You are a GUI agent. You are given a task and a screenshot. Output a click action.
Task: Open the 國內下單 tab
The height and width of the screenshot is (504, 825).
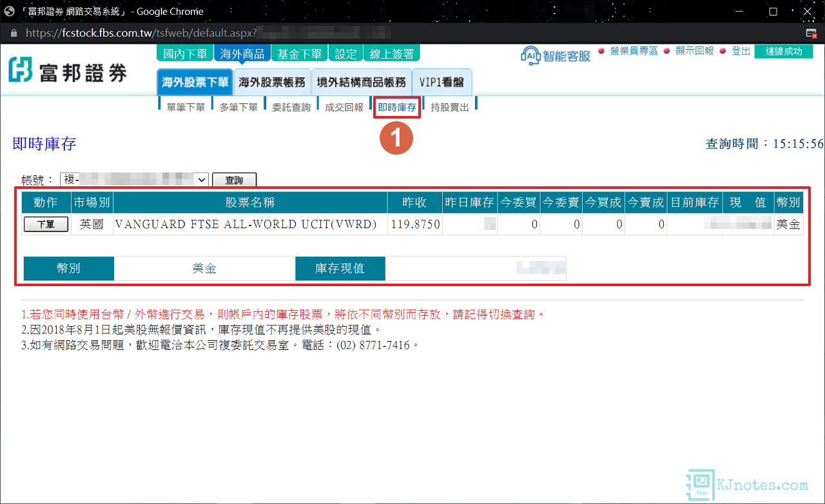coord(185,53)
